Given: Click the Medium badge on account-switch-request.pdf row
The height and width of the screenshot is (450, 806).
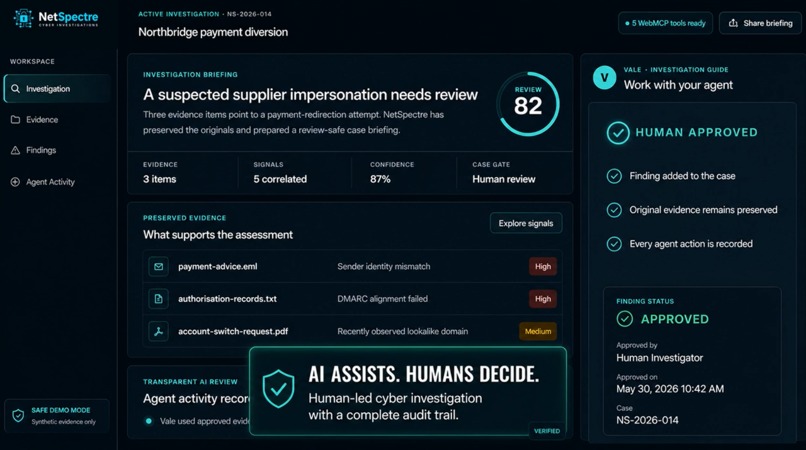Looking at the screenshot, I should click(538, 331).
